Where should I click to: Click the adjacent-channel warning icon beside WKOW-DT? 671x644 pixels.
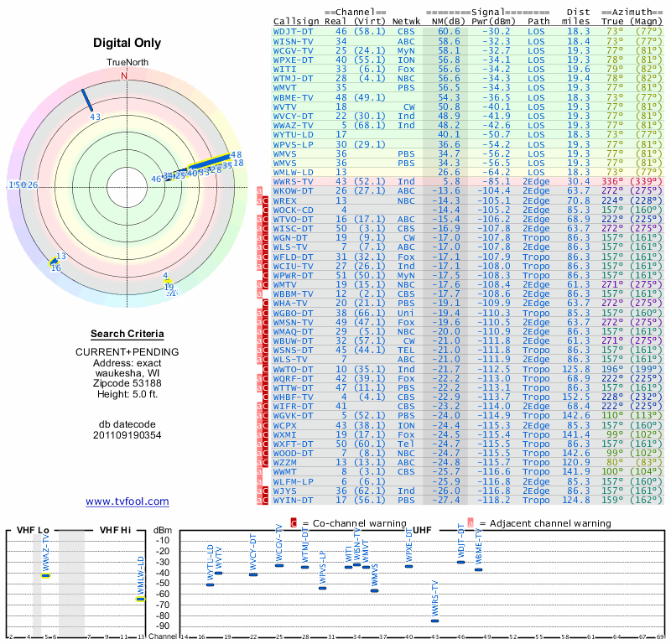click(x=261, y=190)
